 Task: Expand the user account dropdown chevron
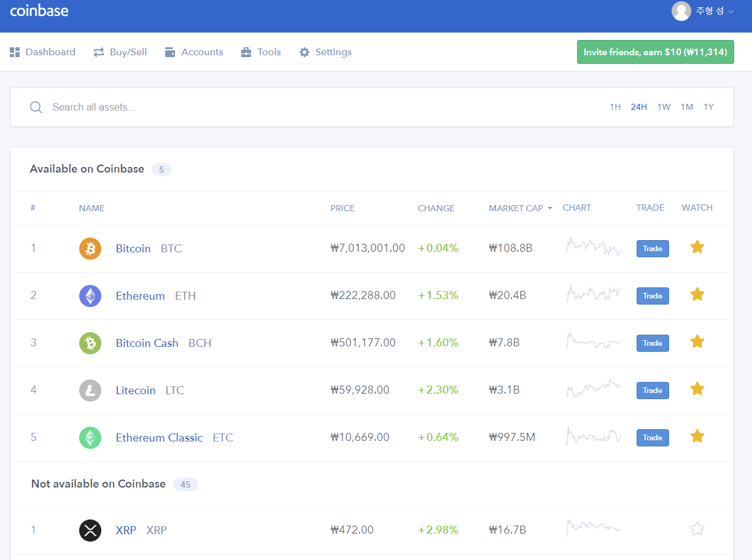(731, 12)
